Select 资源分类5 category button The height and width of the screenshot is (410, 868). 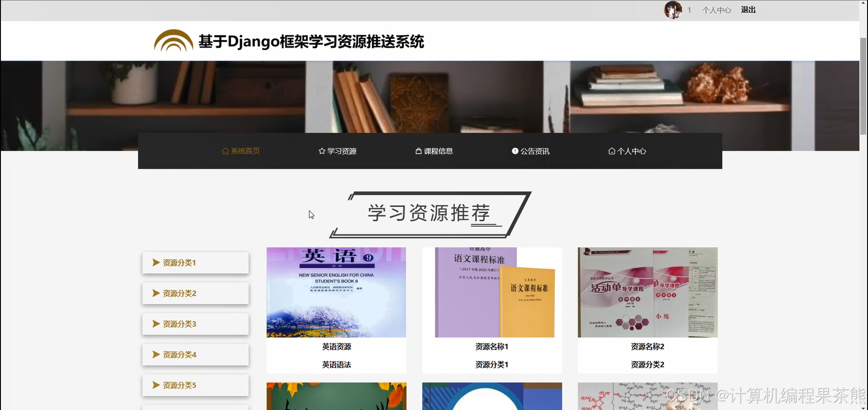click(x=196, y=385)
